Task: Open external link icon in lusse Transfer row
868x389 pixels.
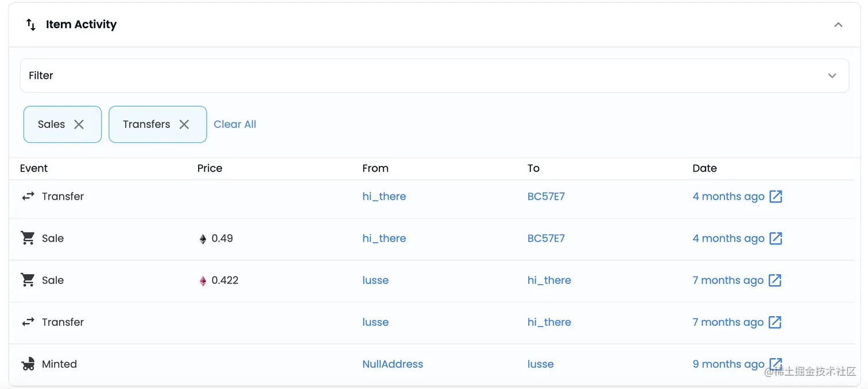Action: [775, 322]
